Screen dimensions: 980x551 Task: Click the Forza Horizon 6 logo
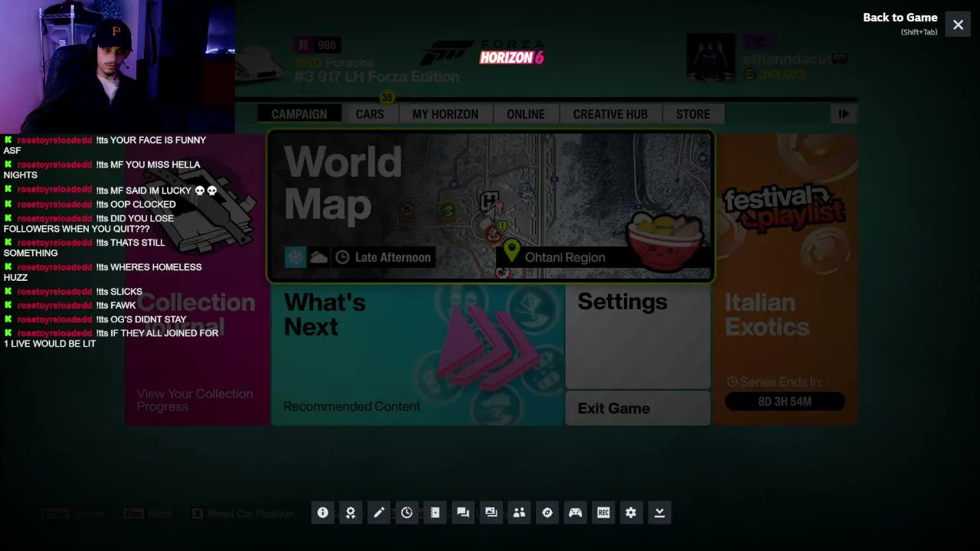(x=482, y=53)
